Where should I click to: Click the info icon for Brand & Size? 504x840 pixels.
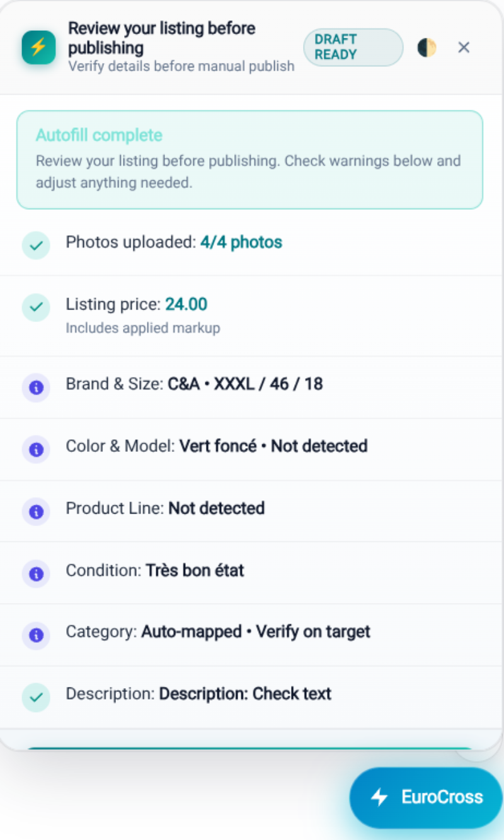coord(36,388)
